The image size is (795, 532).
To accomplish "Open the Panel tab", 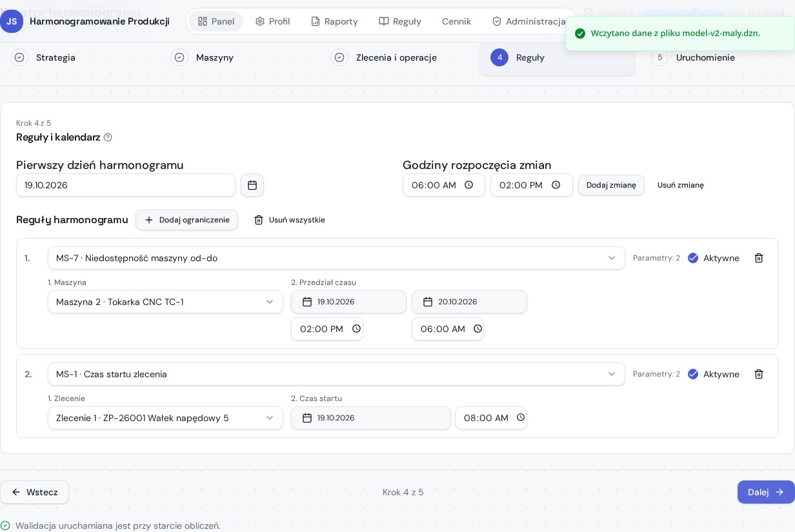I will (x=216, y=21).
